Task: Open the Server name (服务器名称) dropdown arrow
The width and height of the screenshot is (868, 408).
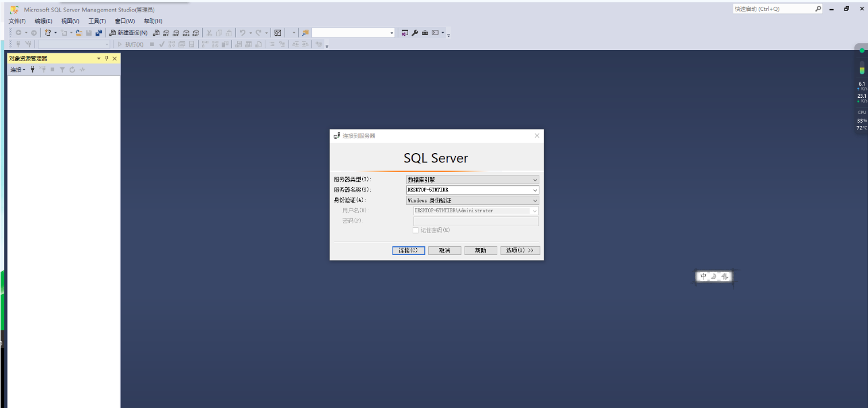Action: click(x=535, y=190)
